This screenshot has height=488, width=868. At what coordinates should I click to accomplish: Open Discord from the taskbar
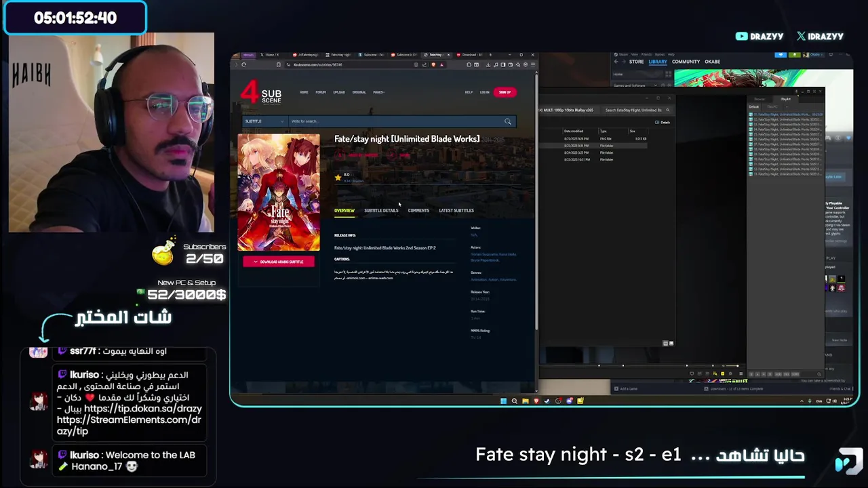point(570,401)
